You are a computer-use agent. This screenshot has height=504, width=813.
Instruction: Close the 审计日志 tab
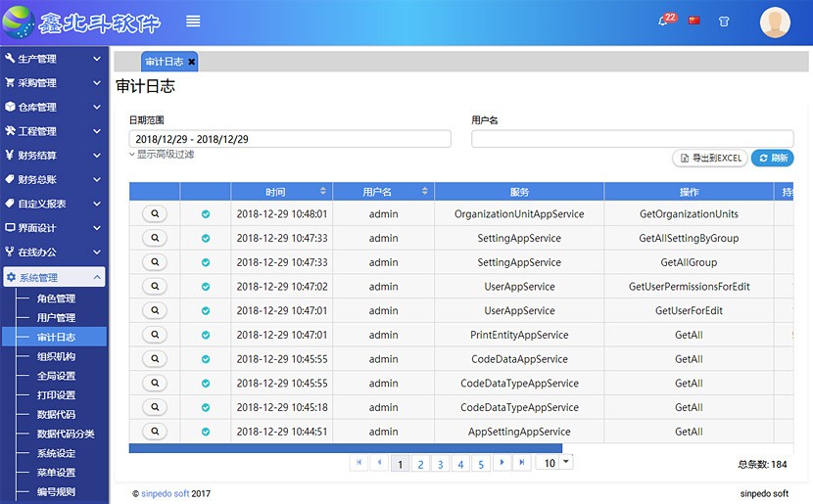click(x=192, y=62)
